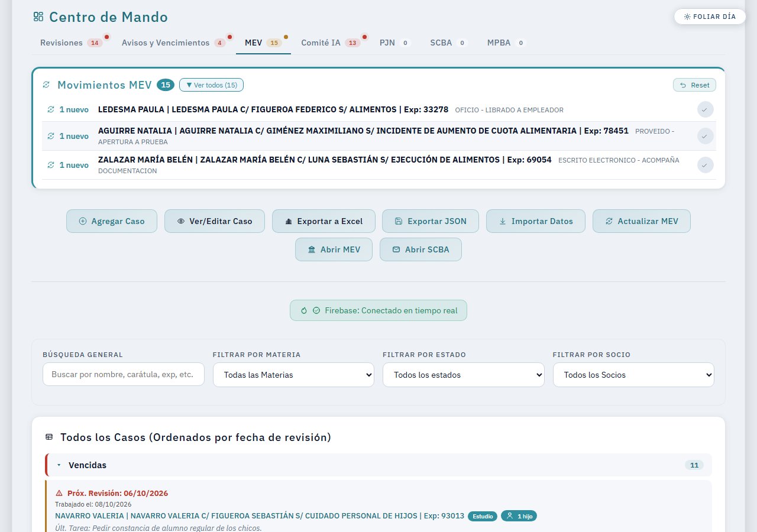Image resolution: width=757 pixels, height=532 pixels.
Task: Click Importar Datos button
Action: [x=536, y=221]
